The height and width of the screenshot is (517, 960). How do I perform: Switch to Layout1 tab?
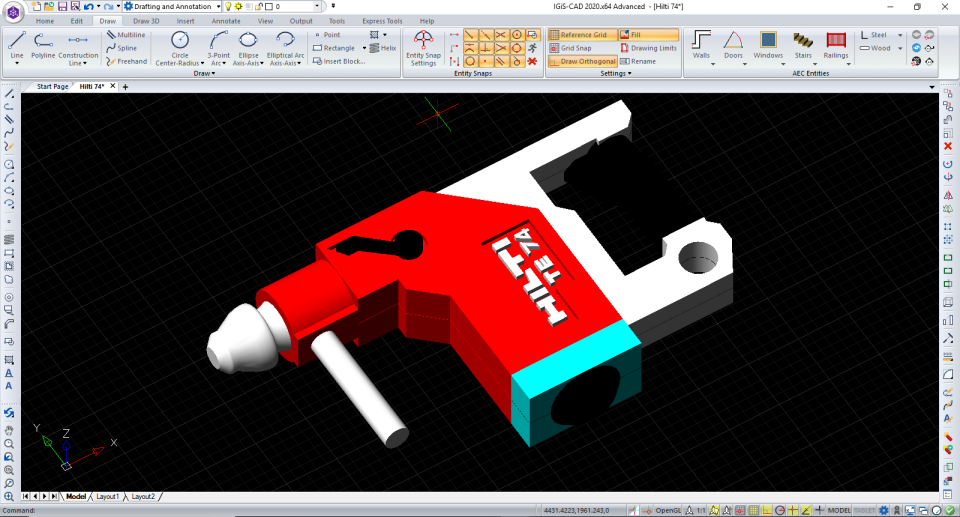[x=107, y=496]
